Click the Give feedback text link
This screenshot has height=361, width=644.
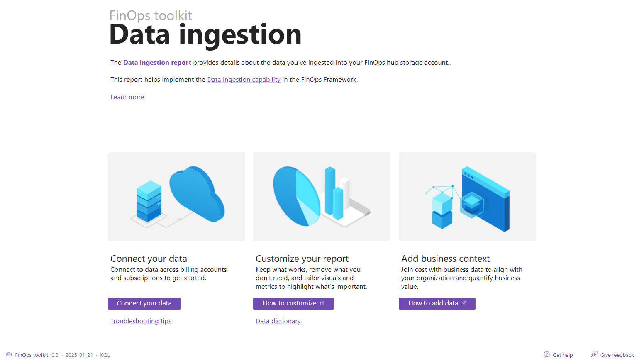pos(617,355)
